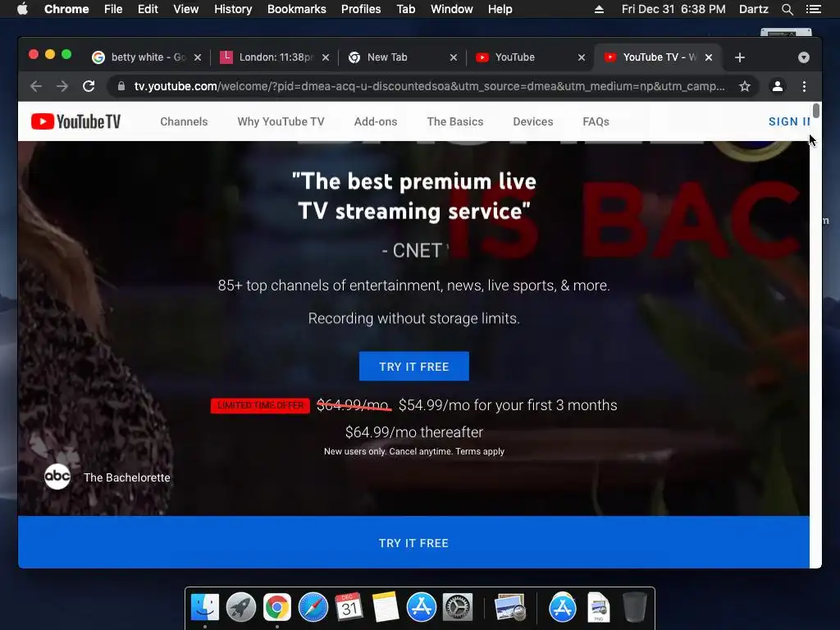
Task: Open Calendar from the Dock
Action: point(349,607)
